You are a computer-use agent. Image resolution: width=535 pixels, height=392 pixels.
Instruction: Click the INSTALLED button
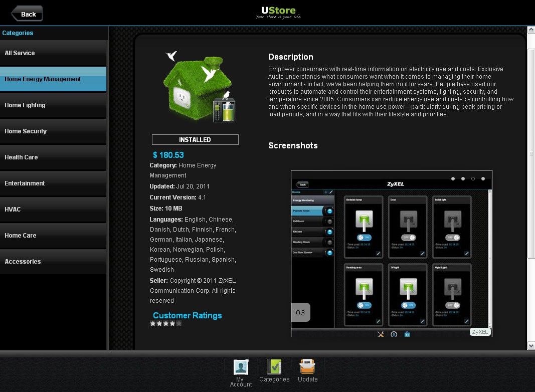(x=195, y=139)
